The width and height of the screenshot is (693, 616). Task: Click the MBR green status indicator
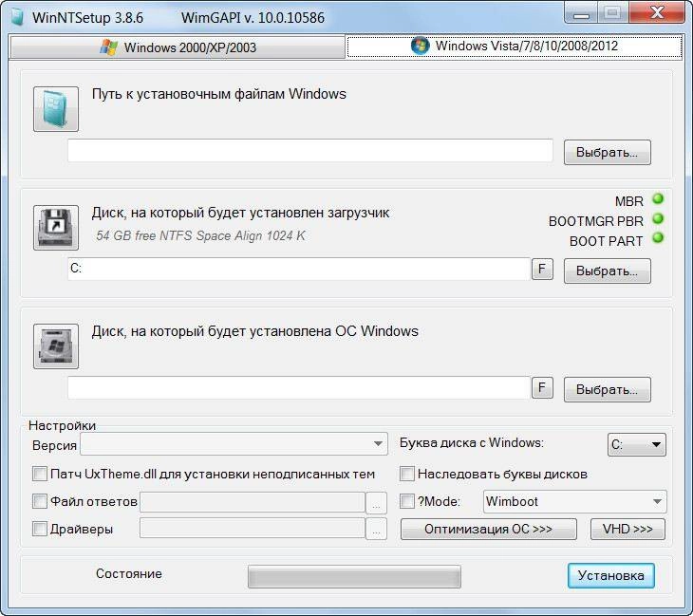[658, 199]
